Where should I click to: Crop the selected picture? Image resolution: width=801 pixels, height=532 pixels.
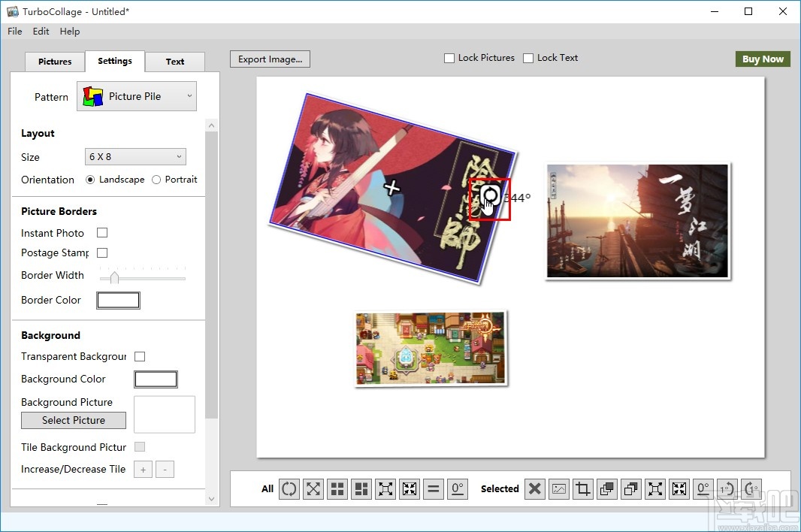point(582,488)
